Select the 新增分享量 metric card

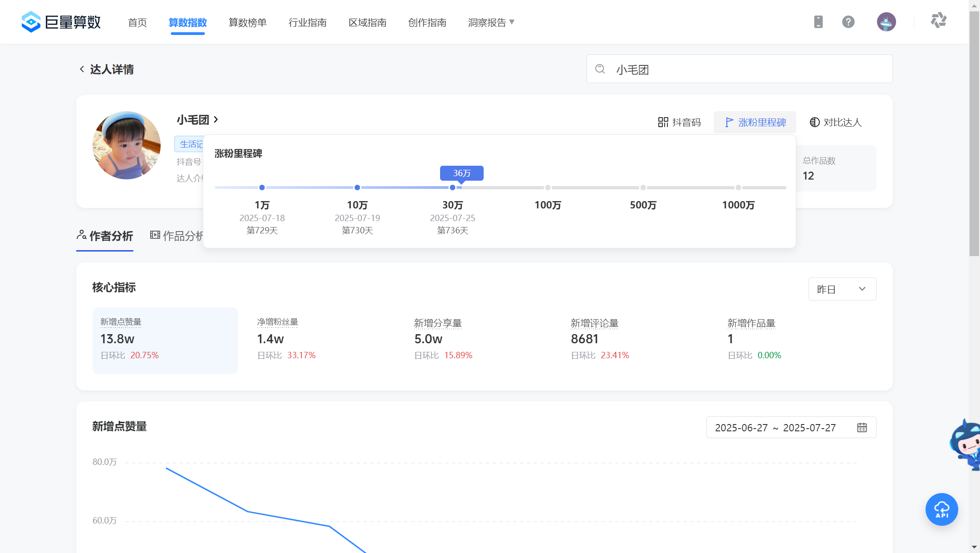pos(479,341)
